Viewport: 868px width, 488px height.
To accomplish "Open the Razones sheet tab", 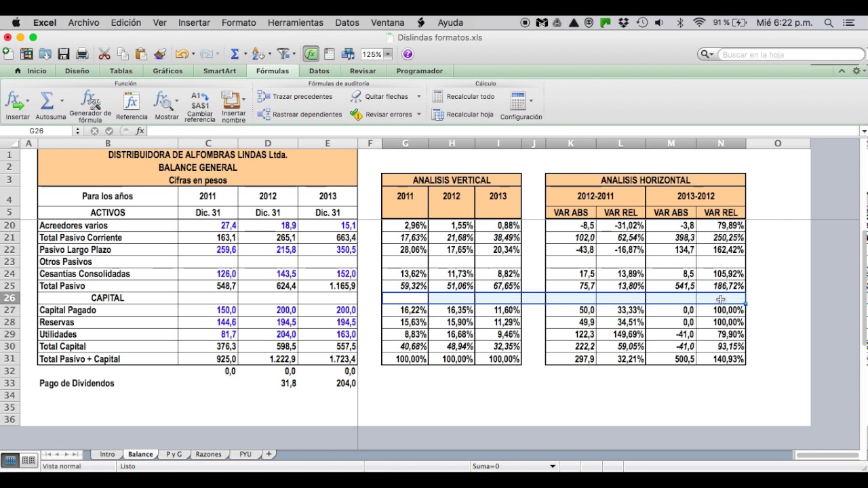I will [208, 454].
